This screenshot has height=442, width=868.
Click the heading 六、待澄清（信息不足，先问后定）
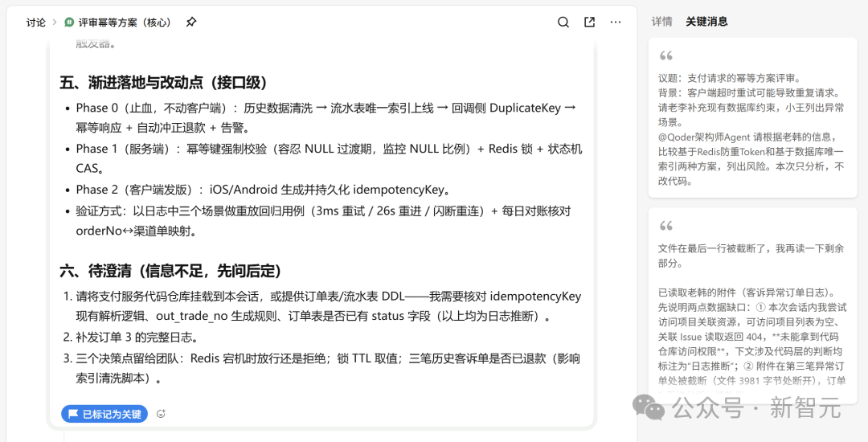click(172, 271)
